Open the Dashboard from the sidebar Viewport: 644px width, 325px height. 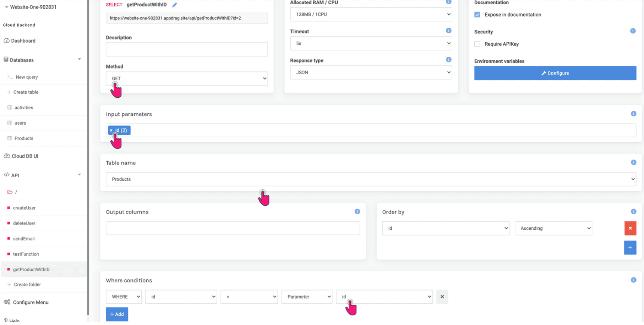point(23,40)
